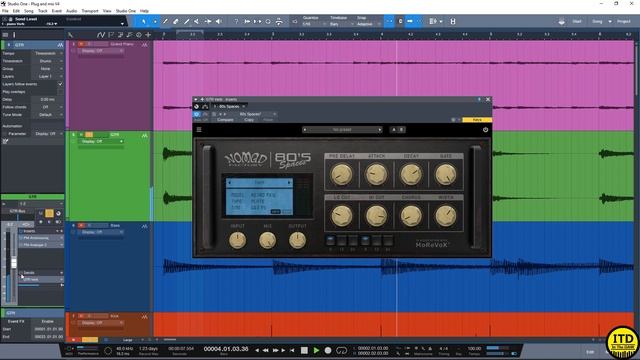
Task: Toggle the fourth lit button on 80s Spaces
Action: 365,240
